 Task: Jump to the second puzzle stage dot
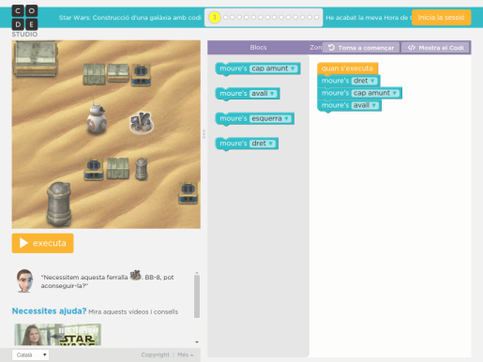[x=226, y=17]
